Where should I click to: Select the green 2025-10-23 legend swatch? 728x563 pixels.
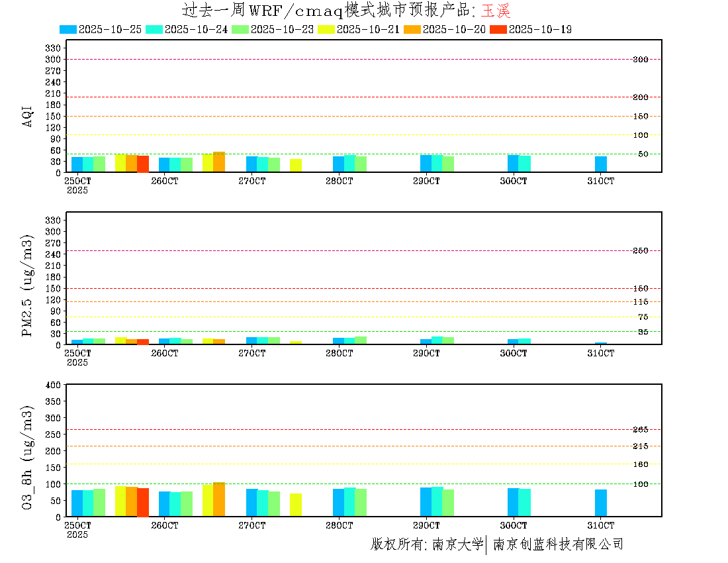coord(240,29)
